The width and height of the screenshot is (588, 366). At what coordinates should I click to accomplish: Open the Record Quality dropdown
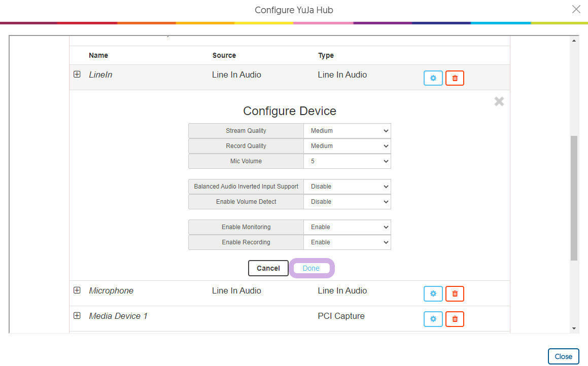[348, 146]
